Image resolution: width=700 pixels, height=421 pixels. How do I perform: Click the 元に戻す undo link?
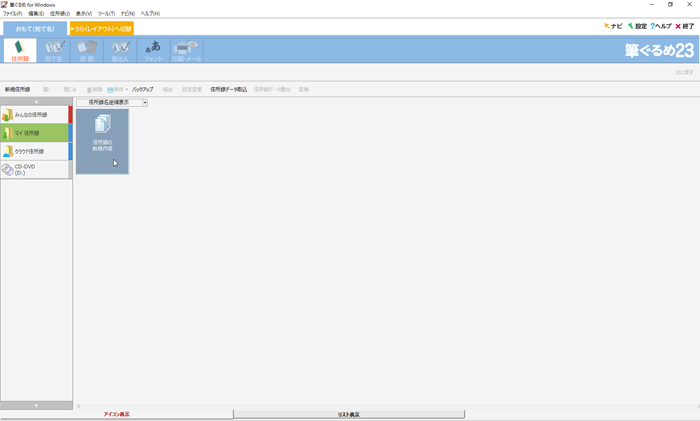click(684, 72)
